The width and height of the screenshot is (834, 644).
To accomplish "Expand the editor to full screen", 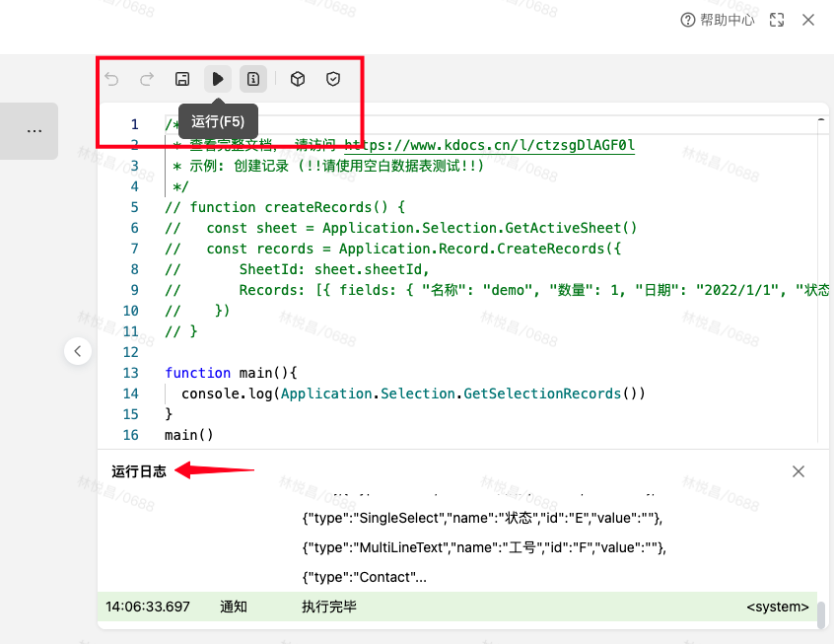I will 777,20.
